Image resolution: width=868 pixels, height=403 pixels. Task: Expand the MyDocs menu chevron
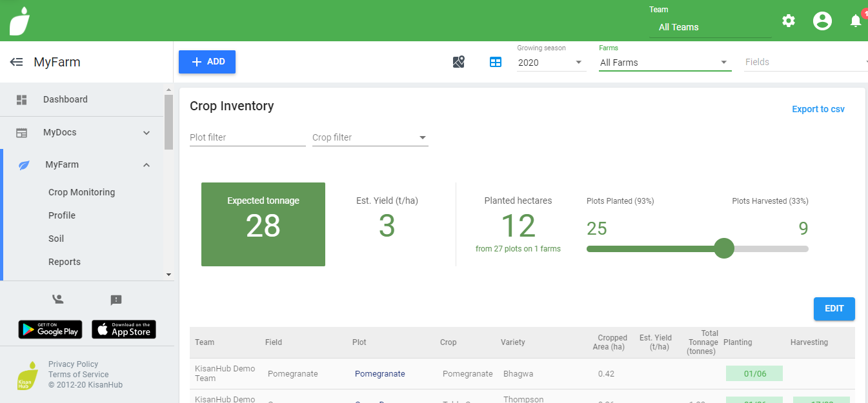[x=146, y=133]
